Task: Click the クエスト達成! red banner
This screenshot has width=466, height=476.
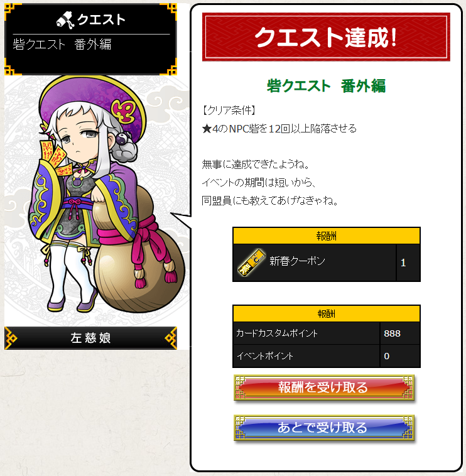Action: point(326,37)
